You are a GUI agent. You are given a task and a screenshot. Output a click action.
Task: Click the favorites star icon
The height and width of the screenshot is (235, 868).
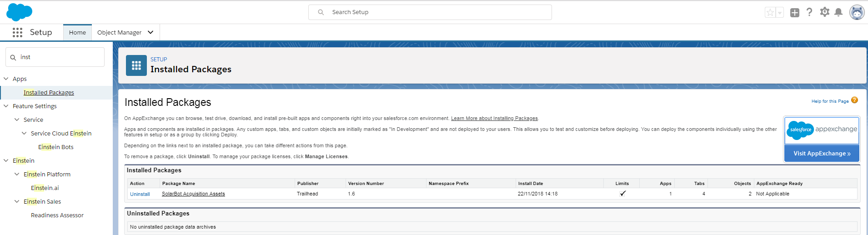click(x=770, y=13)
